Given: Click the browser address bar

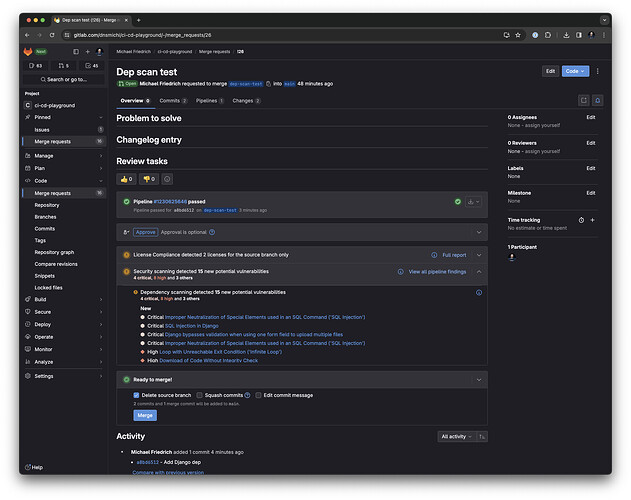Looking at the screenshot, I should (x=282, y=35).
